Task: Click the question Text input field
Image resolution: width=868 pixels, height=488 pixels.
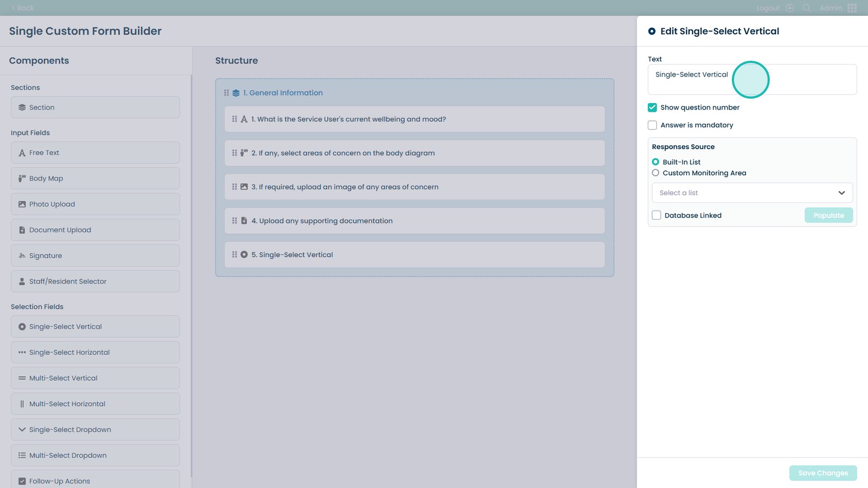Action: pyautogui.click(x=752, y=80)
